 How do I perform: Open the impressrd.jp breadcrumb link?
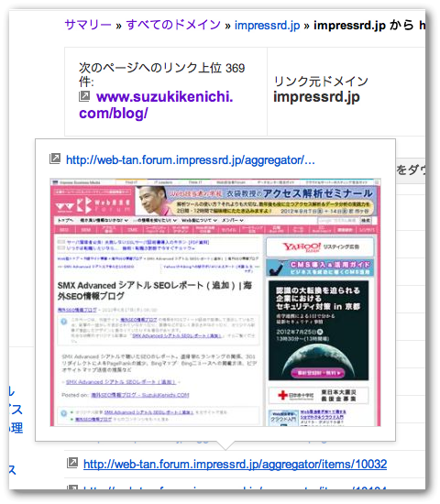coord(268,25)
